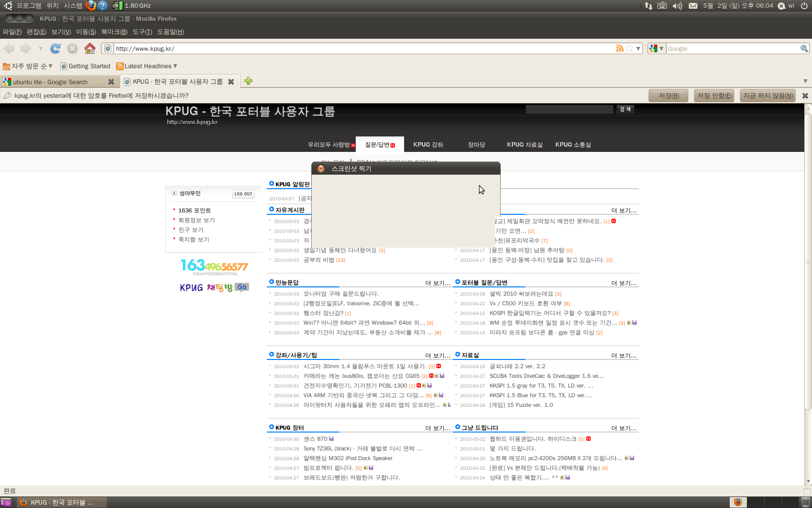The height and width of the screenshot is (508, 812).
Task: Open the 질문/답변 site navigation tab
Action: [x=380, y=145]
